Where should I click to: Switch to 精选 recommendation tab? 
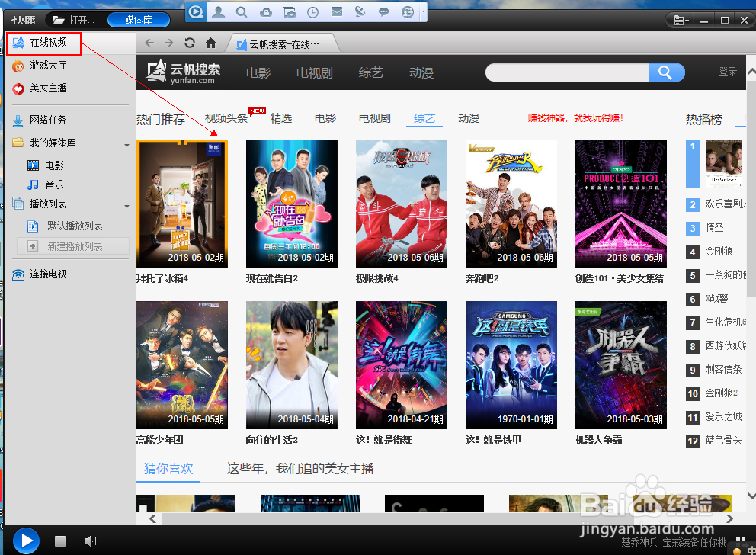tap(281, 118)
